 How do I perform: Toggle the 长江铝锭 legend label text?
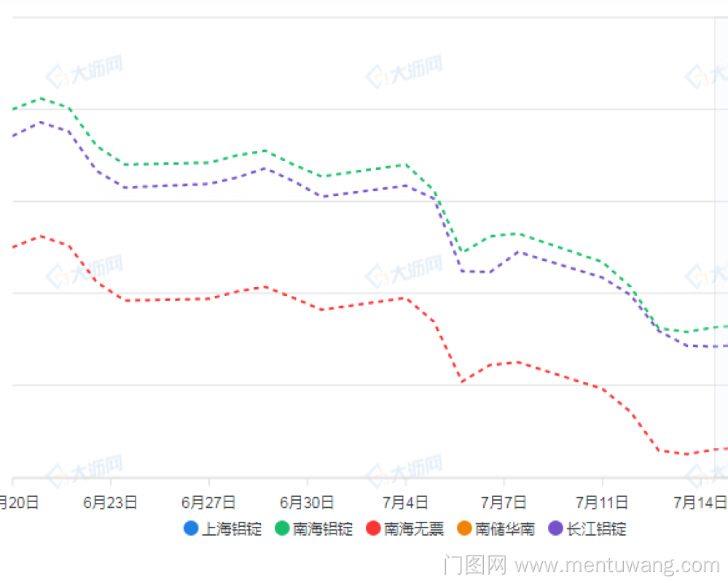[595, 529]
